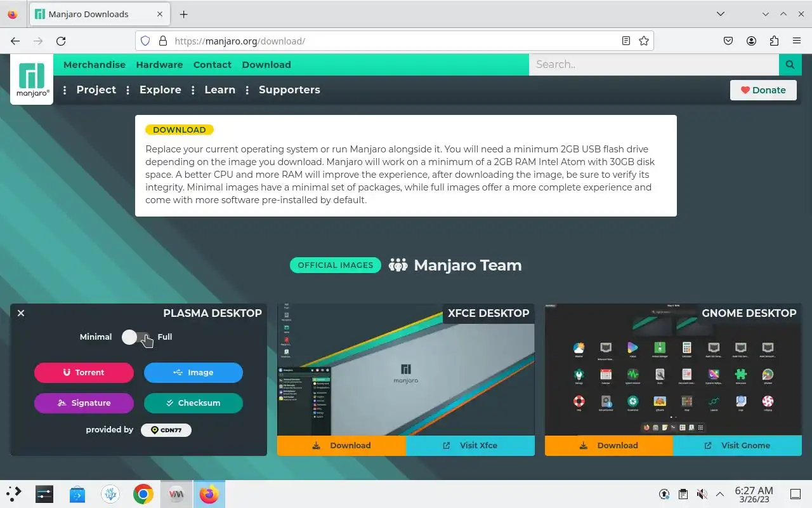Open the Contact link
812x508 pixels.
[213, 65]
